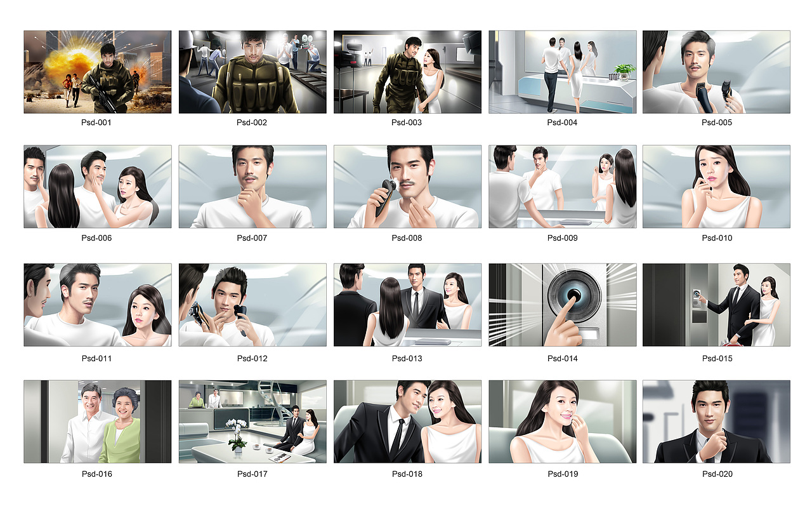
Task: Select the 'Psd-013' file name
Action: point(407,359)
